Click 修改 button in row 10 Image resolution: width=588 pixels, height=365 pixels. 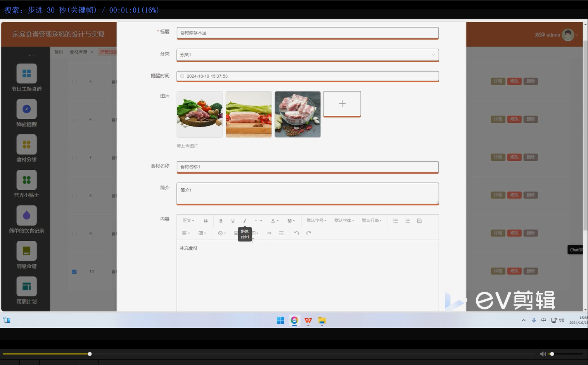point(514,271)
